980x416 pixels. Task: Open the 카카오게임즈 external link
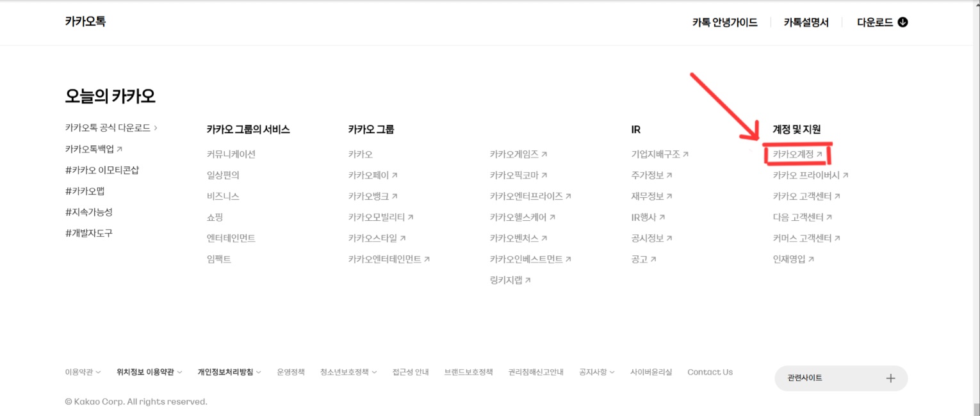tap(518, 154)
